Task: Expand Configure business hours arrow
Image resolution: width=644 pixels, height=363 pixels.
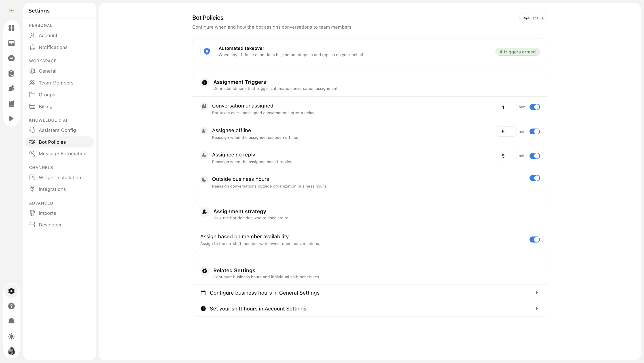Action: [537, 293]
